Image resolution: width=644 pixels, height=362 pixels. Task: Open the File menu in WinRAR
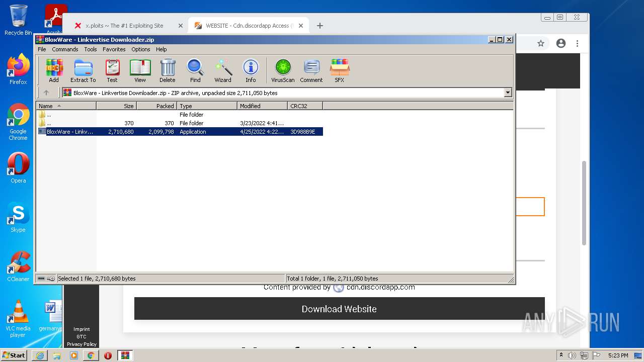[x=42, y=49]
